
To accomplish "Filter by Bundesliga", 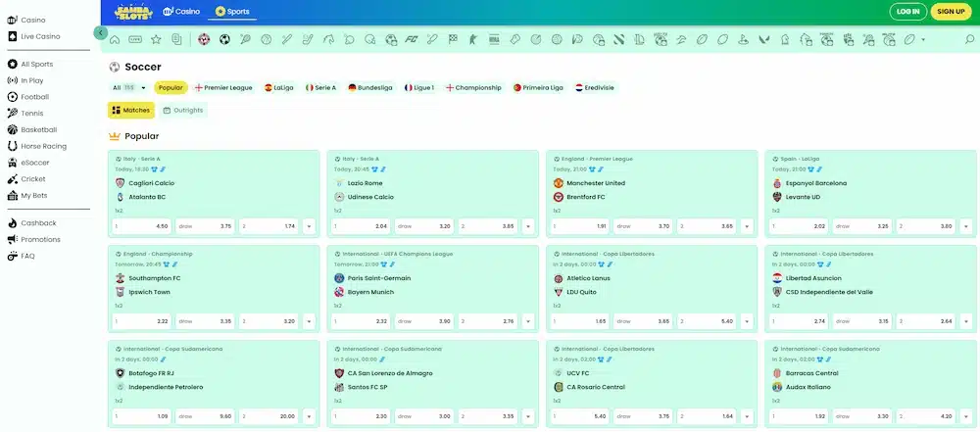I will tap(370, 87).
